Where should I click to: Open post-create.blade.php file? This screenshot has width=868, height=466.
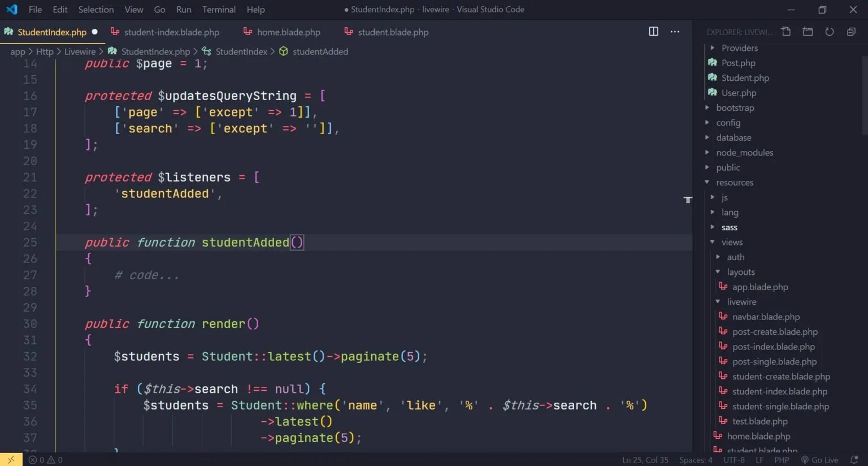click(x=775, y=331)
